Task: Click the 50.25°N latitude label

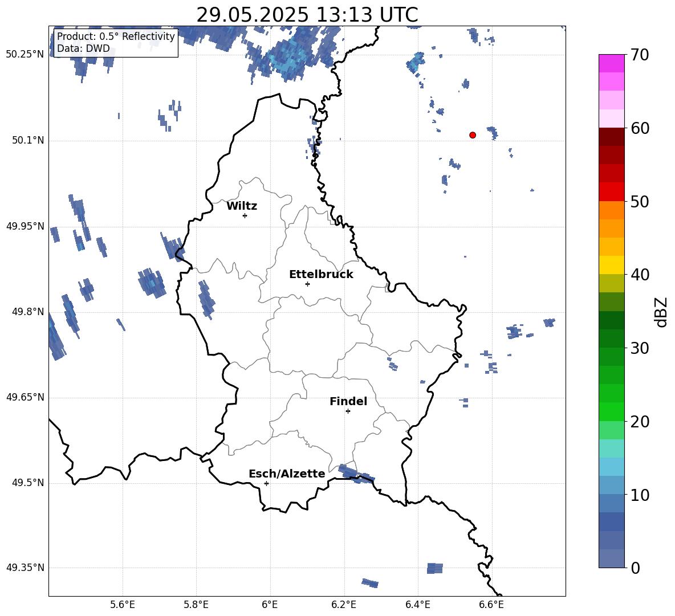Action: point(25,55)
